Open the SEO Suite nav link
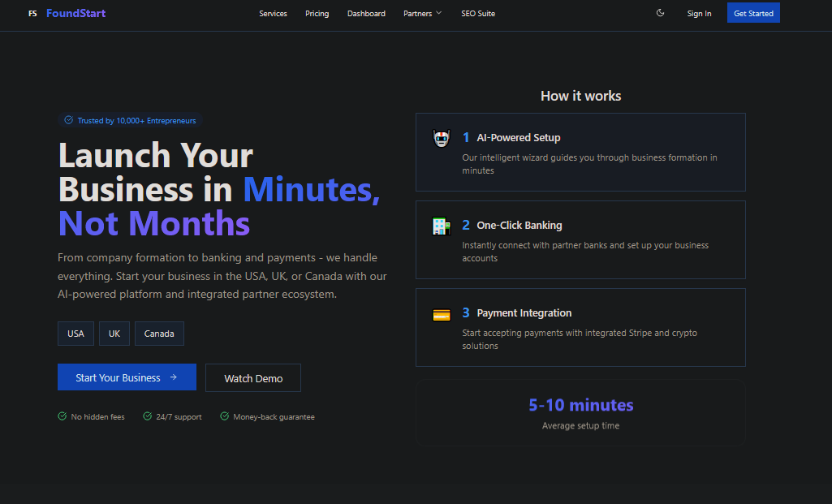This screenshot has height=504, width=832. click(x=477, y=13)
